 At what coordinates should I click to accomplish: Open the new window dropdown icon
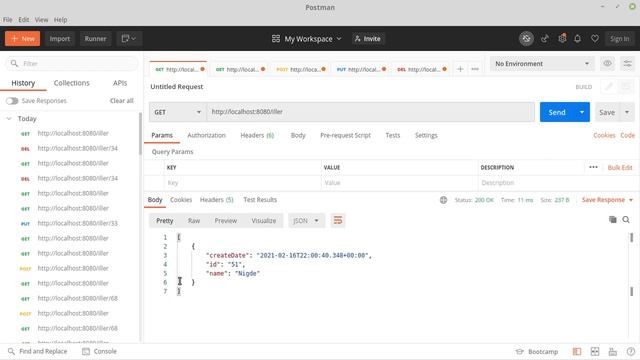tap(129, 39)
